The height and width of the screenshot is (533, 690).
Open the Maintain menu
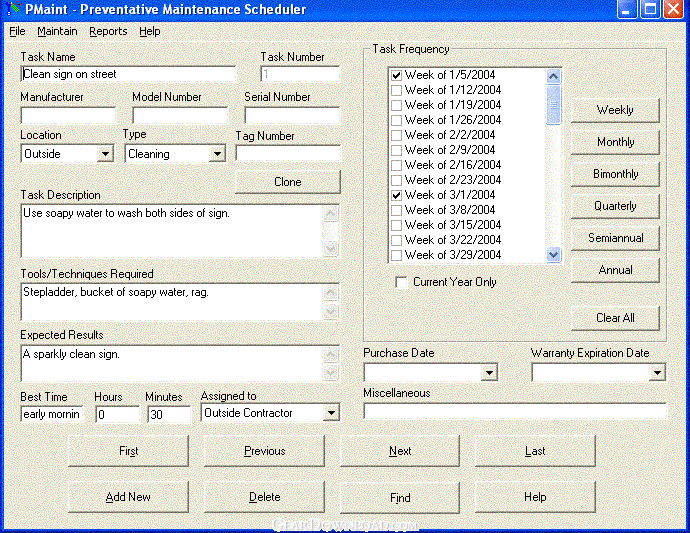coord(57,32)
